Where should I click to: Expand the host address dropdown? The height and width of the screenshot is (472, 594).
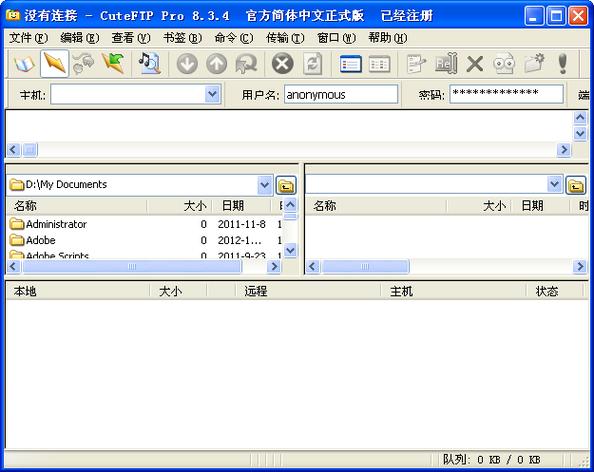pos(213,94)
